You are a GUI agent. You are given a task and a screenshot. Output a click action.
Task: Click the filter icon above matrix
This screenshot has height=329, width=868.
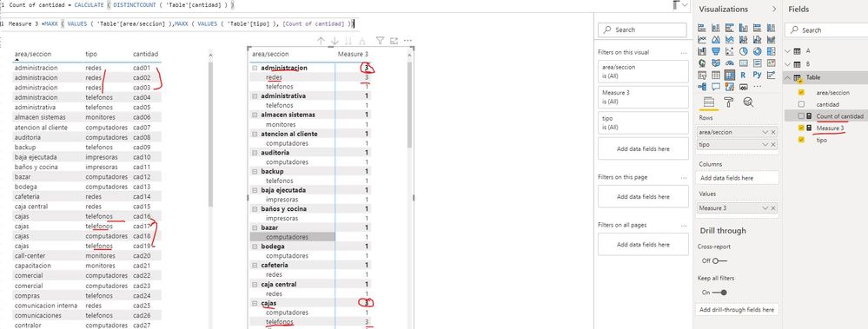point(380,40)
